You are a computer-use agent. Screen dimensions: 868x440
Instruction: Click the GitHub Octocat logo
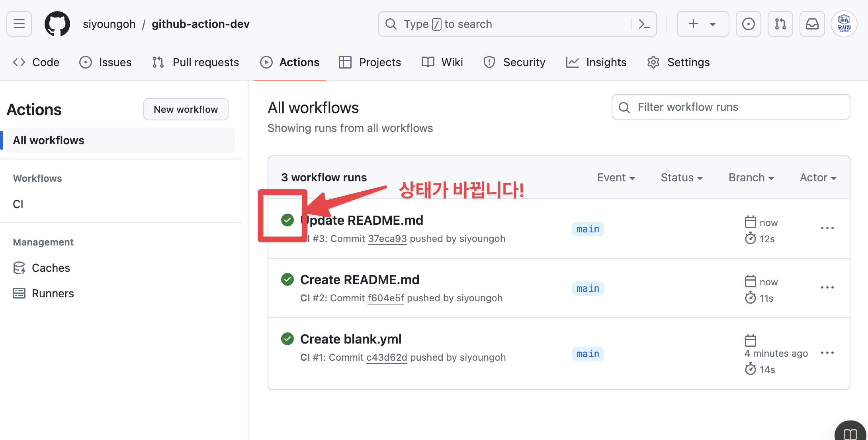click(x=57, y=24)
